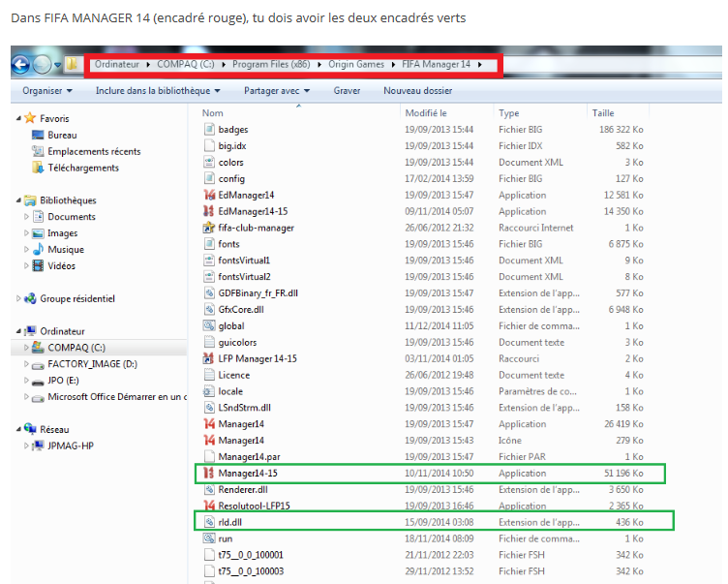Click the badges file icon
The width and height of the screenshot is (728, 584).
pyautogui.click(x=209, y=129)
